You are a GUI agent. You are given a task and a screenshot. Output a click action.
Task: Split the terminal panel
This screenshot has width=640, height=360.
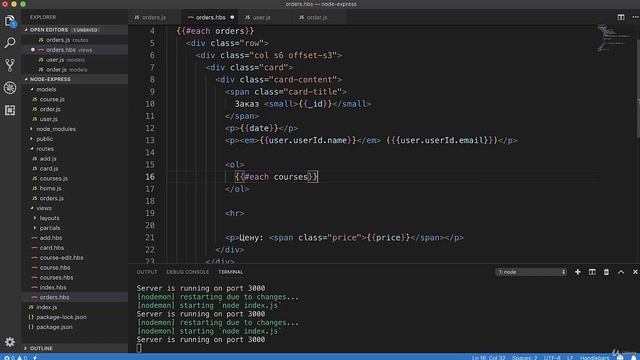[x=592, y=272]
